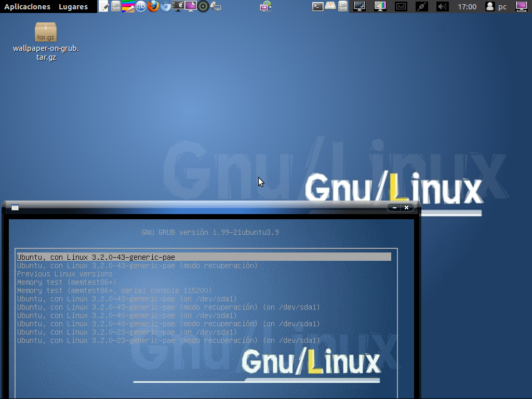The height and width of the screenshot is (399, 532).
Task: Open the purple desktop display icon
Action: pyautogui.click(x=190, y=6)
